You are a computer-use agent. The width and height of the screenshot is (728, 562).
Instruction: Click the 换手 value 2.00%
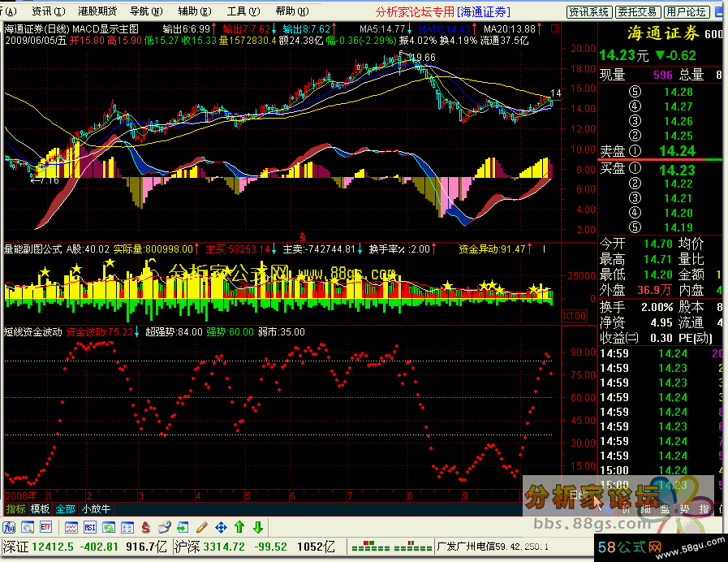coord(657,307)
